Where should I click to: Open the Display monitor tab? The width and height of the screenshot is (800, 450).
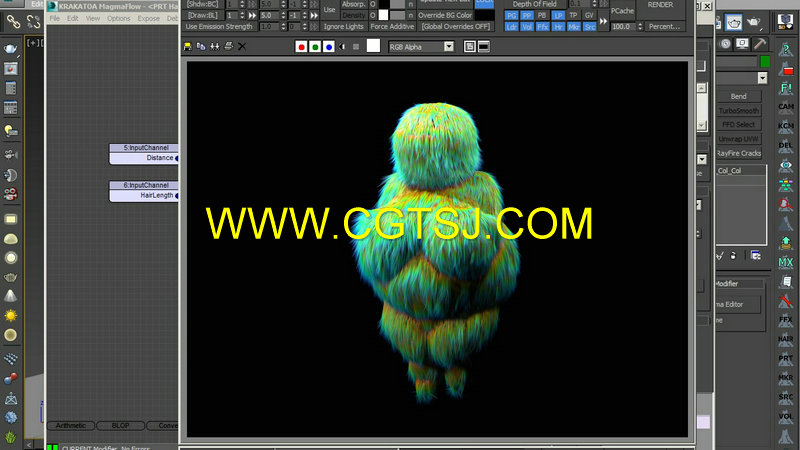coord(742,44)
